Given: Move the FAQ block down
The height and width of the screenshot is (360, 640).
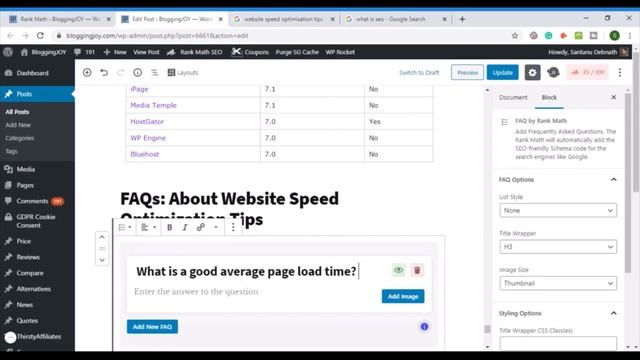Looking at the screenshot, I should tap(102, 260).
